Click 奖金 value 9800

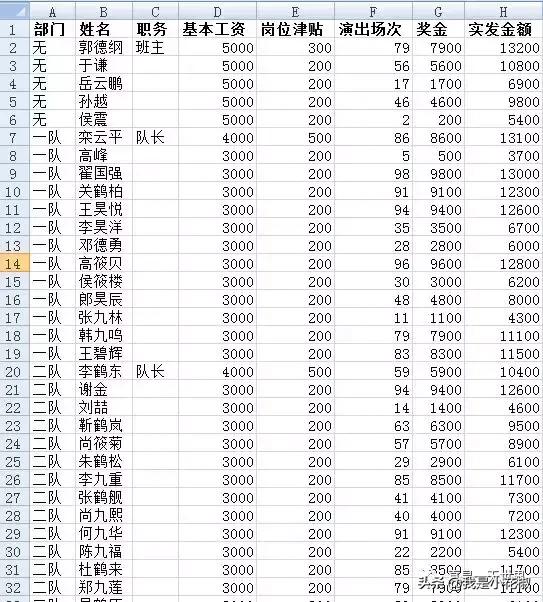coord(439,174)
